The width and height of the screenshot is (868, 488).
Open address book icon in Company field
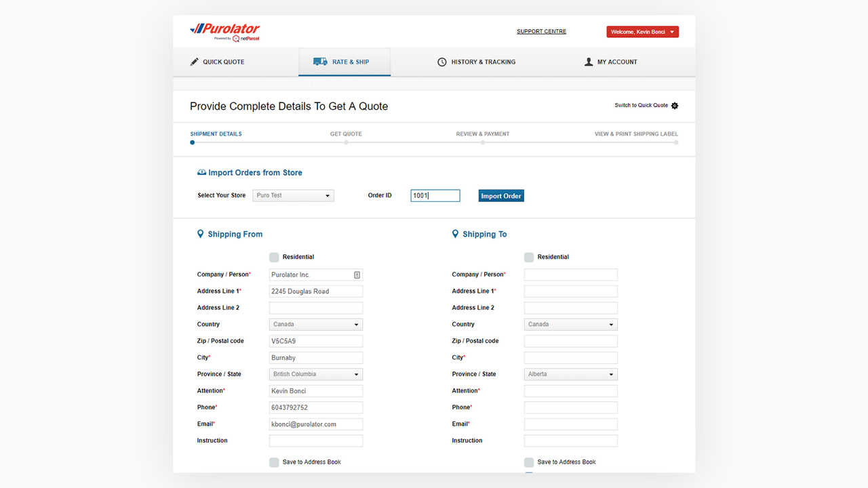click(x=357, y=274)
